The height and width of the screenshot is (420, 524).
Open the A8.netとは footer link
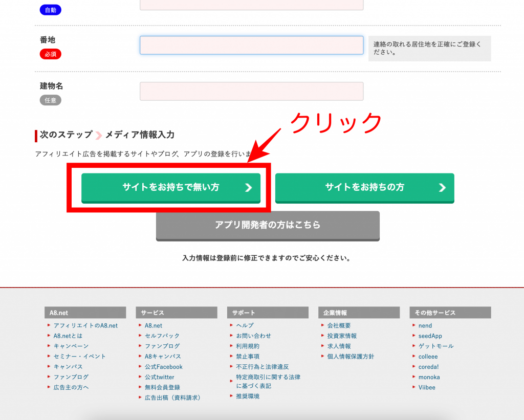[x=68, y=336]
